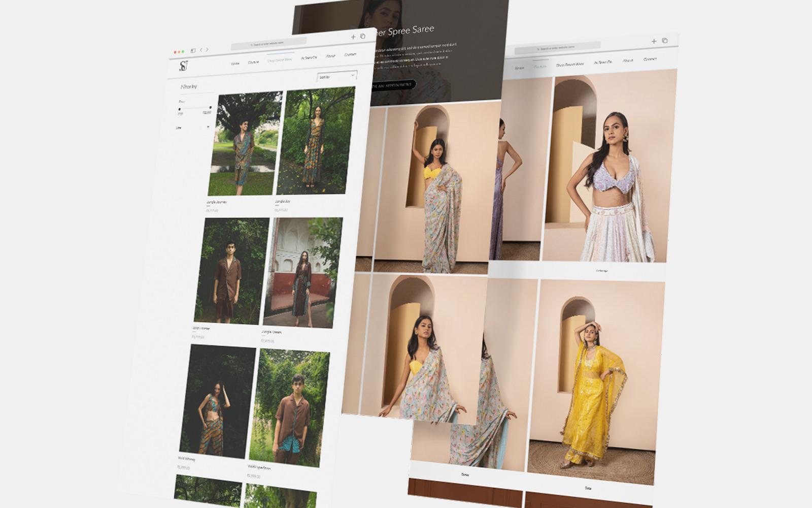
Task: Select Home in left page navigation
Action: point(235,63)
